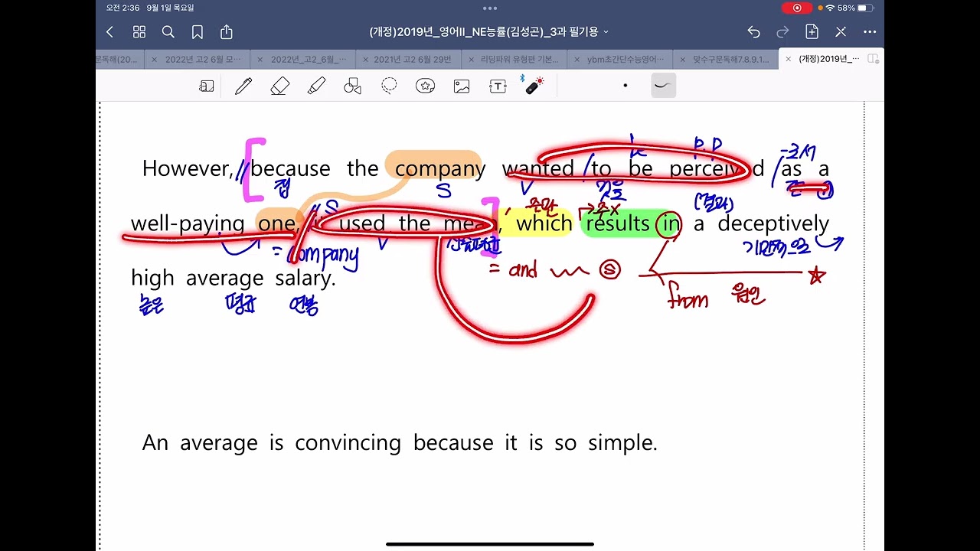Tap the word "simple."
This screenshot has height=551, width=980.
point(622,443)
